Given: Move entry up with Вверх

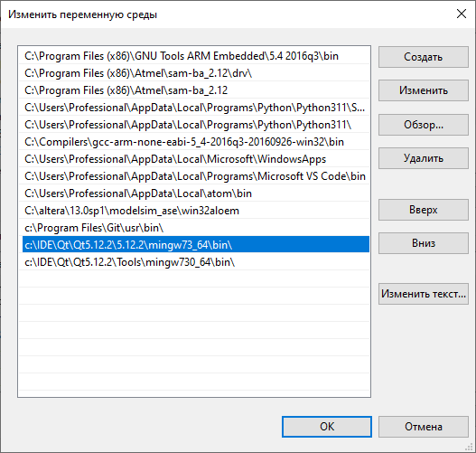Looking at the screenshot, I should [424, 210].
